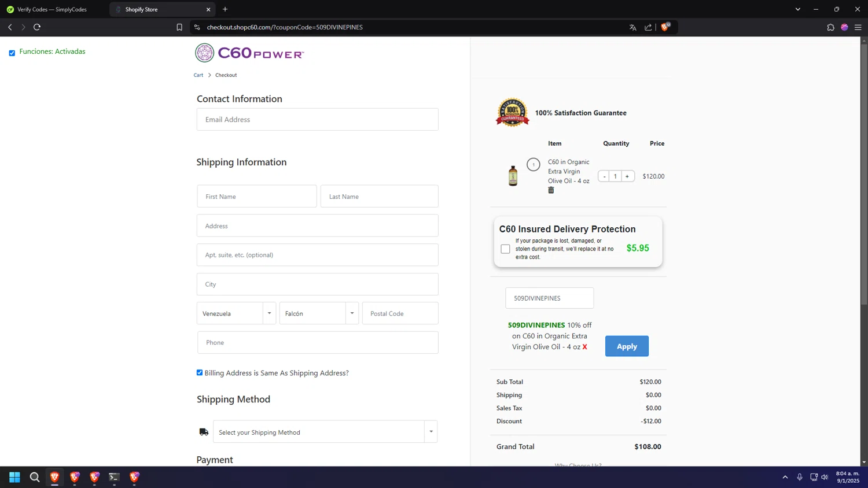Remove coupon with red X

(584, 347)
